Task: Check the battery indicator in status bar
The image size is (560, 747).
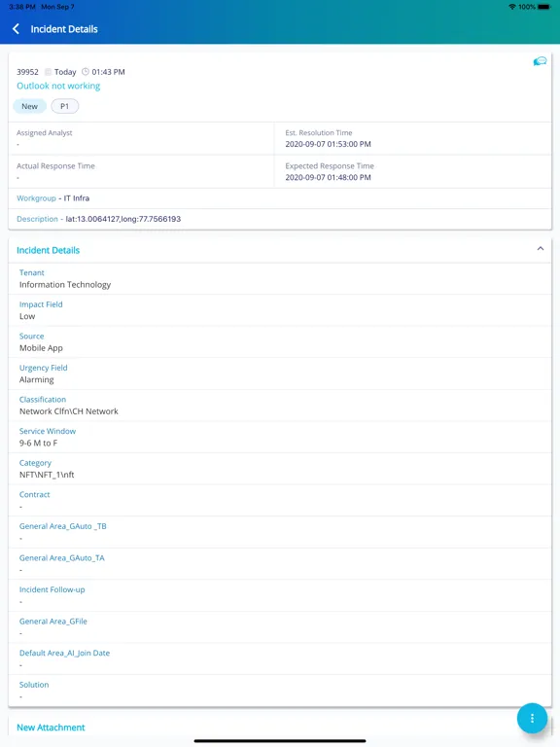Action: (544, 7)
